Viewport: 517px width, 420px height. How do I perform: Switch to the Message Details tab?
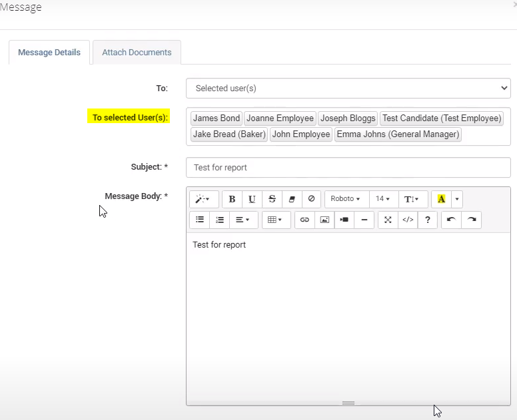pos(49,53)
